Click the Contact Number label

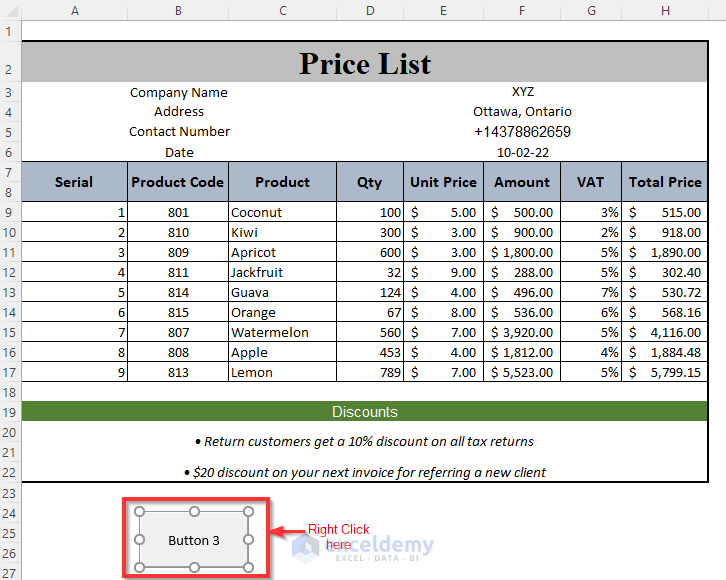tap(179, 131)
